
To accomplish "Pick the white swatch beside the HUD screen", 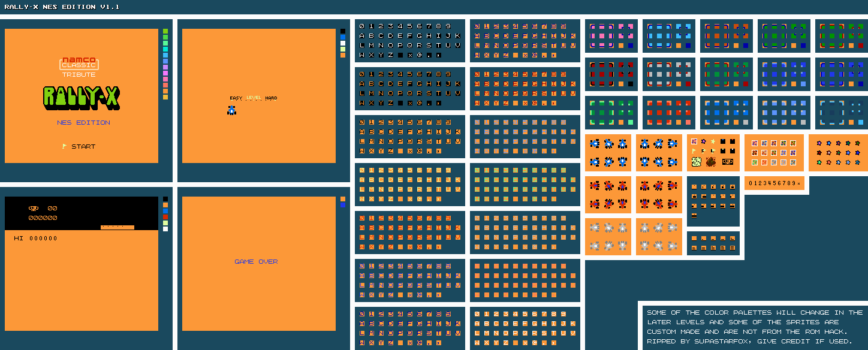I will tap(165, 229).
